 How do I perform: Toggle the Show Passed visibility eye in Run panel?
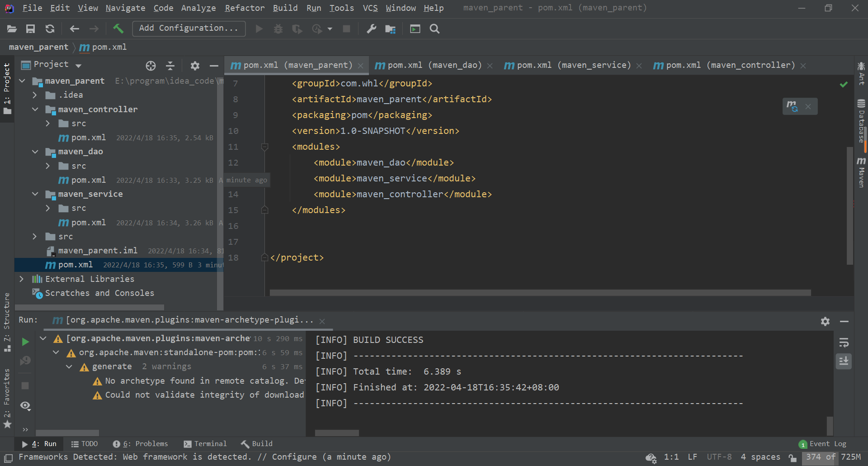click(x=25, y=406)
